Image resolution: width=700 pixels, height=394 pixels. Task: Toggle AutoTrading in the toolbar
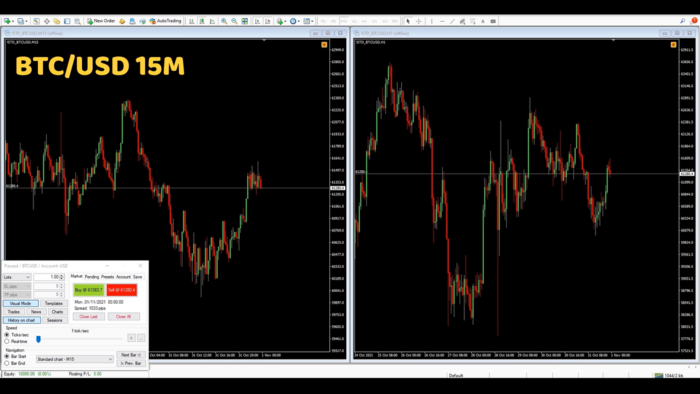[165, 21]
